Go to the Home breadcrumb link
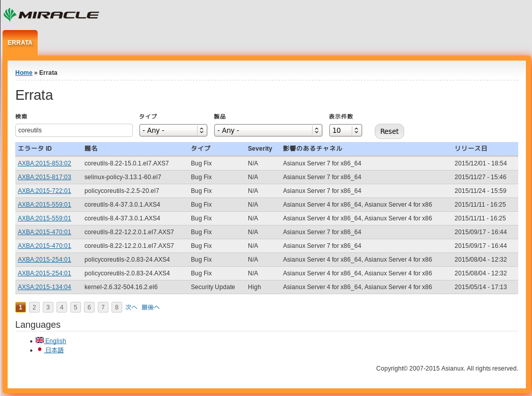The image size is (532, 396). [x=23, y=73]
